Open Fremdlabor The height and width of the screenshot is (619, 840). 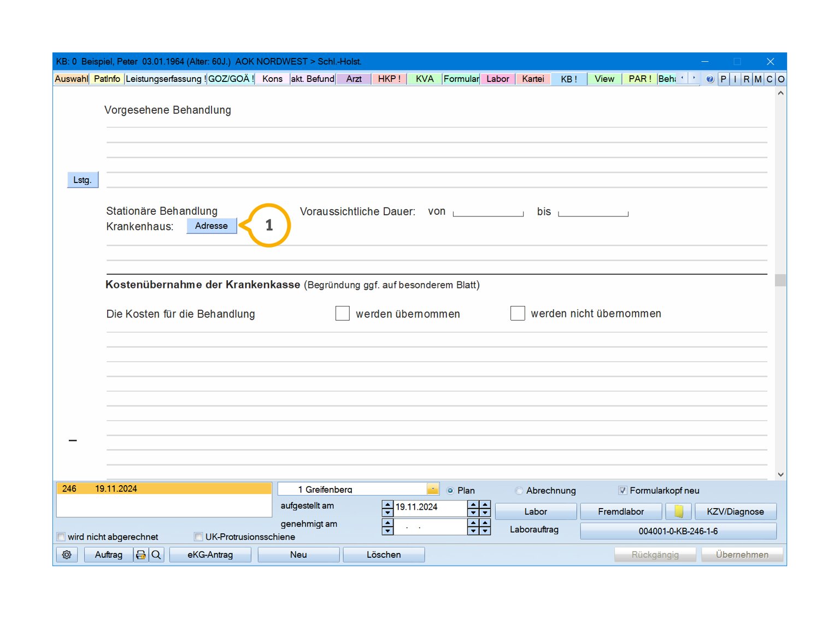click(x=621, y=511)
